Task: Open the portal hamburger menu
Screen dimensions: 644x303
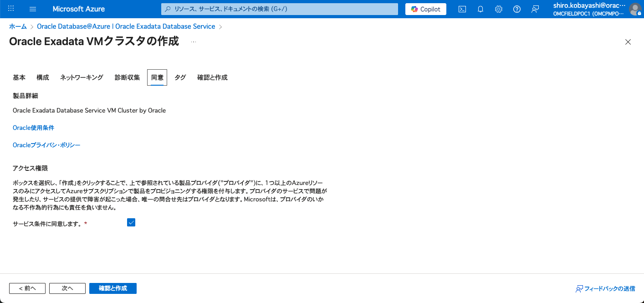Action: tap(32, 9)
